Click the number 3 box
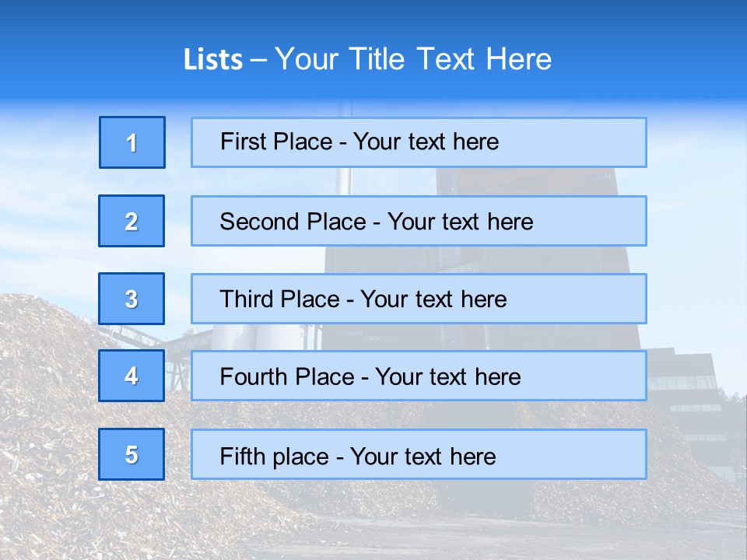 click(132, 299)
